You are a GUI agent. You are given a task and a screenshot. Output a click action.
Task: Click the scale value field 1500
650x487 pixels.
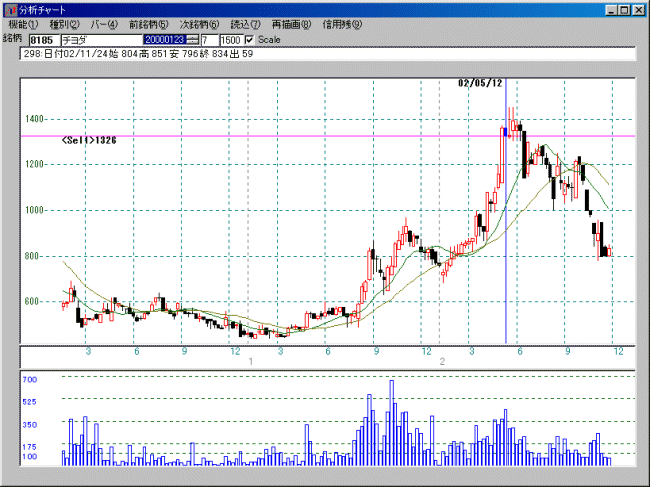(231, 40)
